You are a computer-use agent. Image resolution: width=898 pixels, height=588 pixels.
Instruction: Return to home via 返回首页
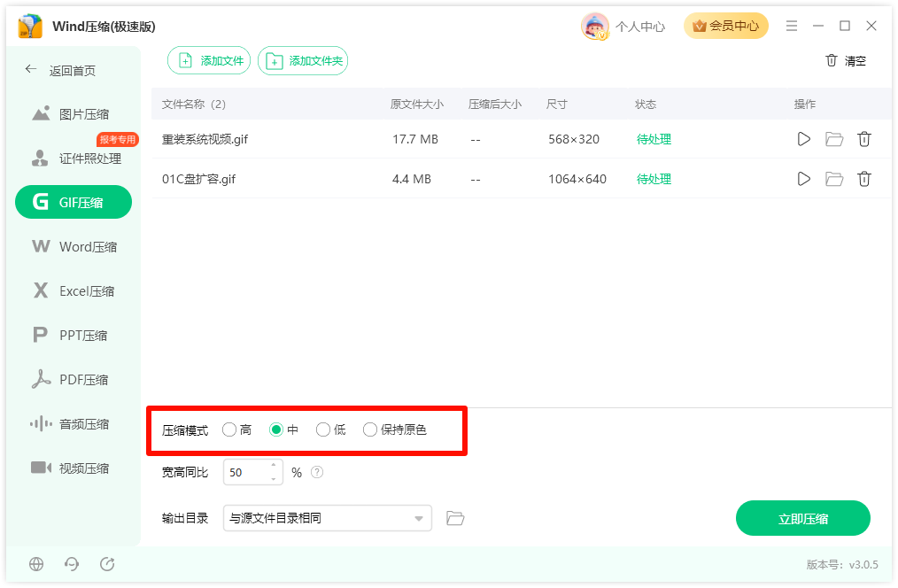tap(60, 71)
